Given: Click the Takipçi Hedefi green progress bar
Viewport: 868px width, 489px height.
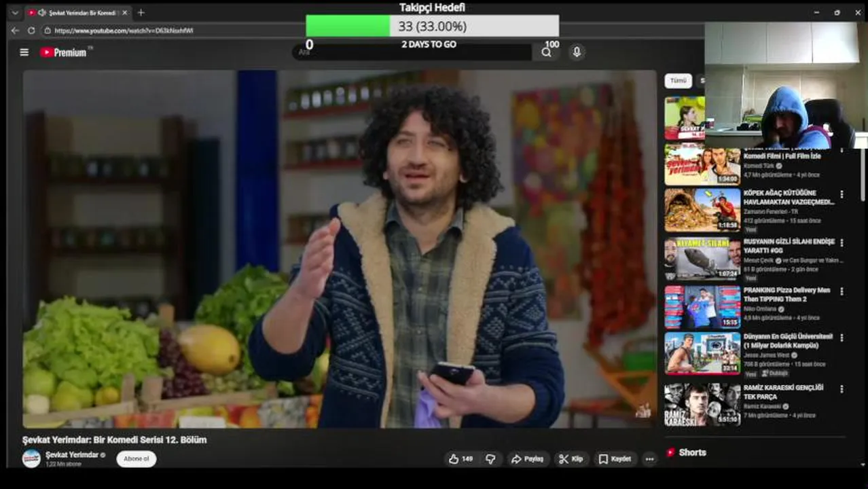Looking at the screenshot, I should pyautogui.click(x=348, y=26).
